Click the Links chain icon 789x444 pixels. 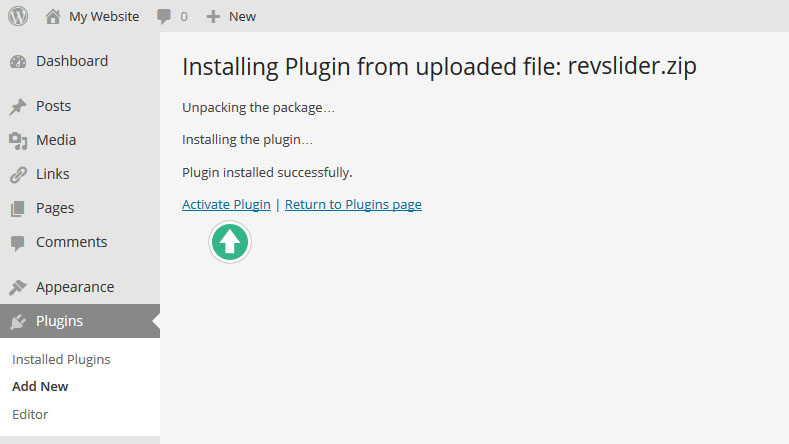(x=18, y=175)
